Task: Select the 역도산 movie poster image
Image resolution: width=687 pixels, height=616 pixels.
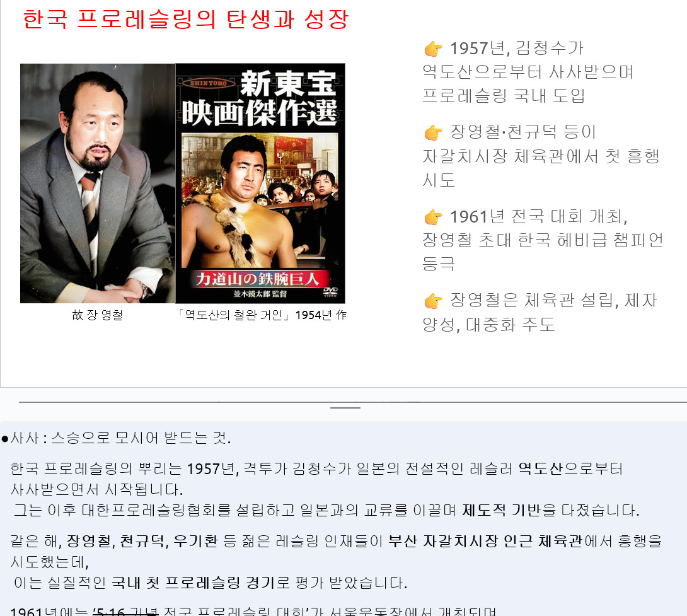Action: click(260, 183)
